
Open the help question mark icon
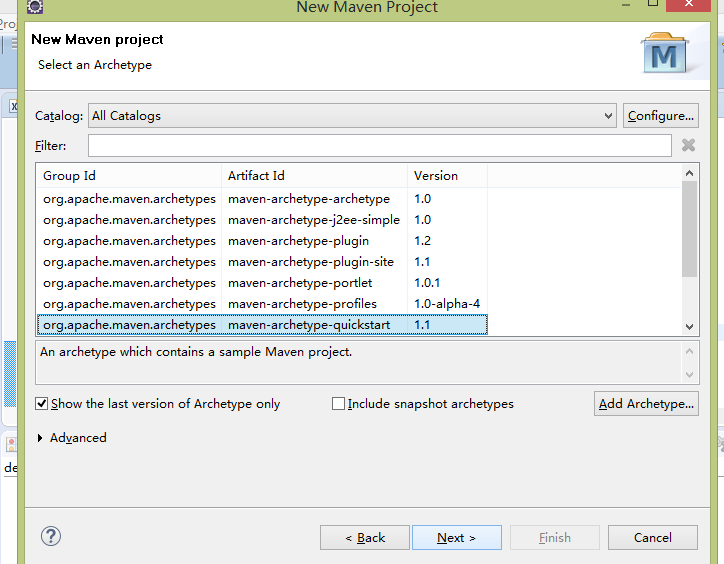51,536
